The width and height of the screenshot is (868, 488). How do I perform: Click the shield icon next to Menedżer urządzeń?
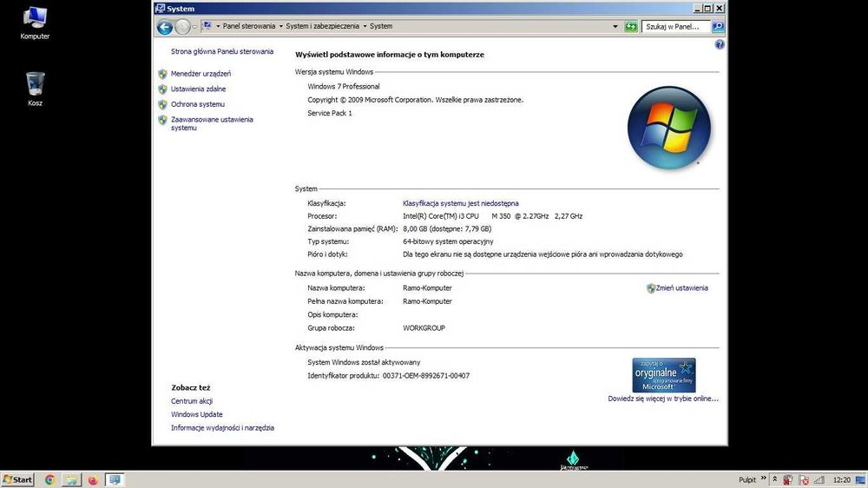click(x=163, y=74)
